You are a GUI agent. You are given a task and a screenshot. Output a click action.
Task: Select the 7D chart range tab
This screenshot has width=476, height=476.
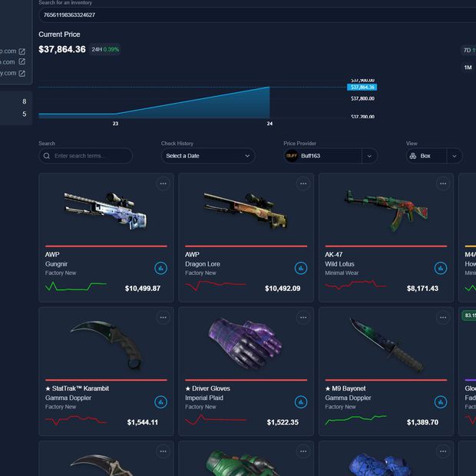(467, 50)
